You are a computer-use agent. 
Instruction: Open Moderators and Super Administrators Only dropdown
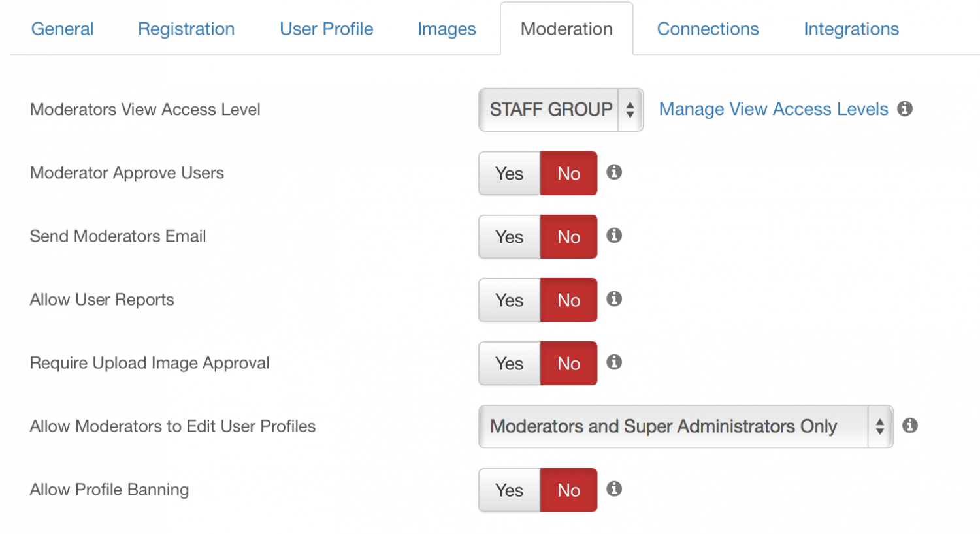[686, 426]
